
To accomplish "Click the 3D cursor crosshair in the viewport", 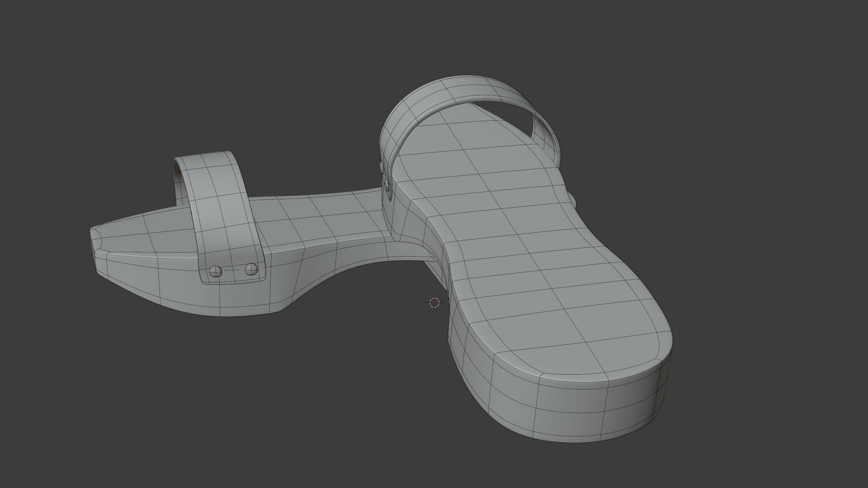I will 434,302.
